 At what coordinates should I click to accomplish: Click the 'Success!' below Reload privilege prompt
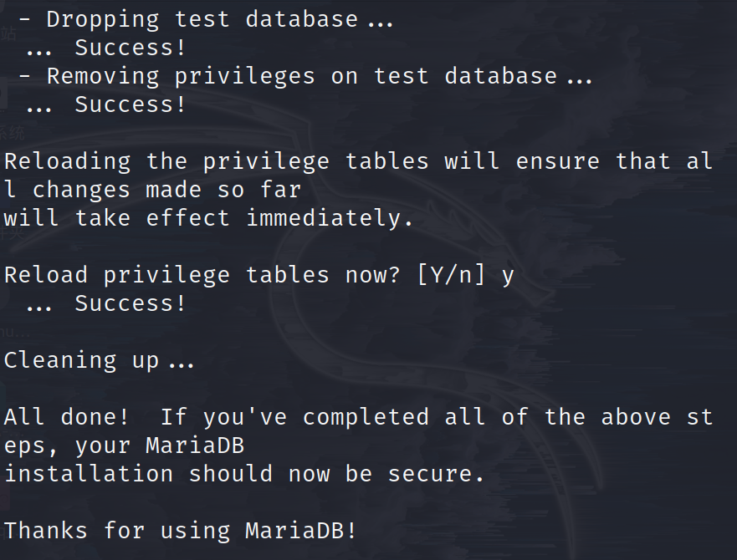(x=131, y=303)
